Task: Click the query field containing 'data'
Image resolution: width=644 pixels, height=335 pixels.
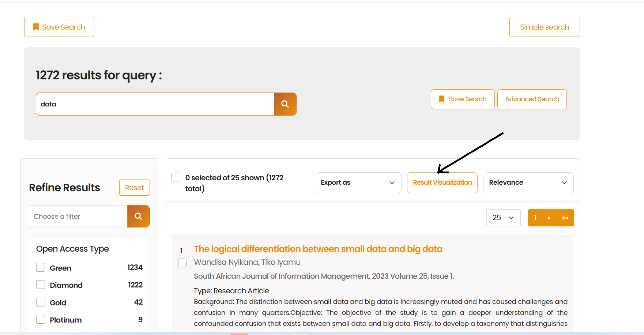Action: pos(155,104)
